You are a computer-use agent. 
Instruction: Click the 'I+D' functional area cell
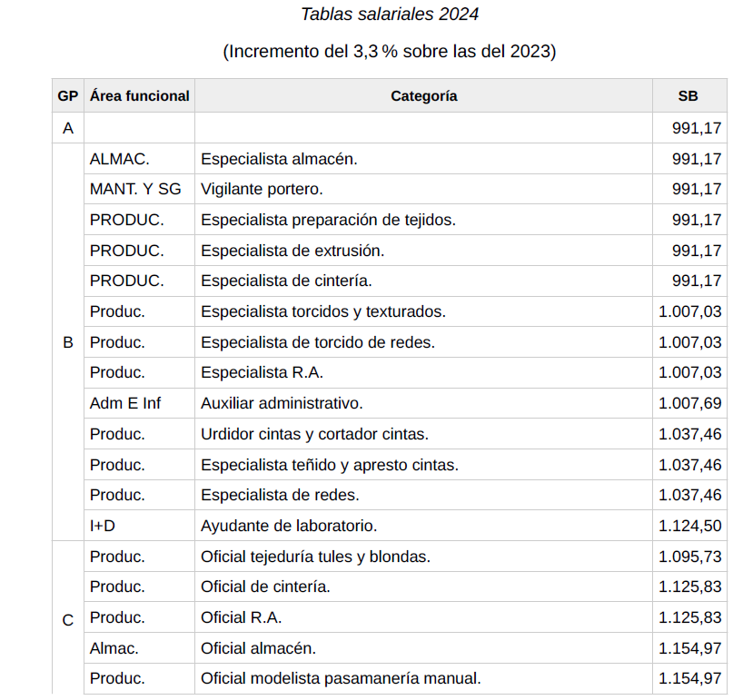pyautogui.click(x=103, y=526)
